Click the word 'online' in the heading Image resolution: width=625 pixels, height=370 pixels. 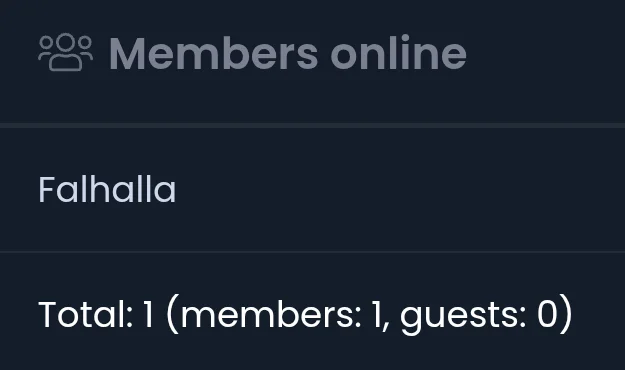click(x=398, y=53)
